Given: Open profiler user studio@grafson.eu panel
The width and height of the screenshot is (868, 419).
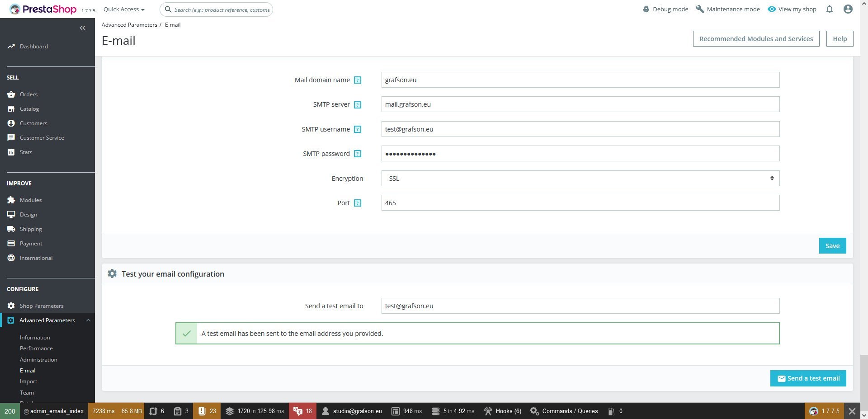Looking at the screenshot, I should tap(352, 411).
